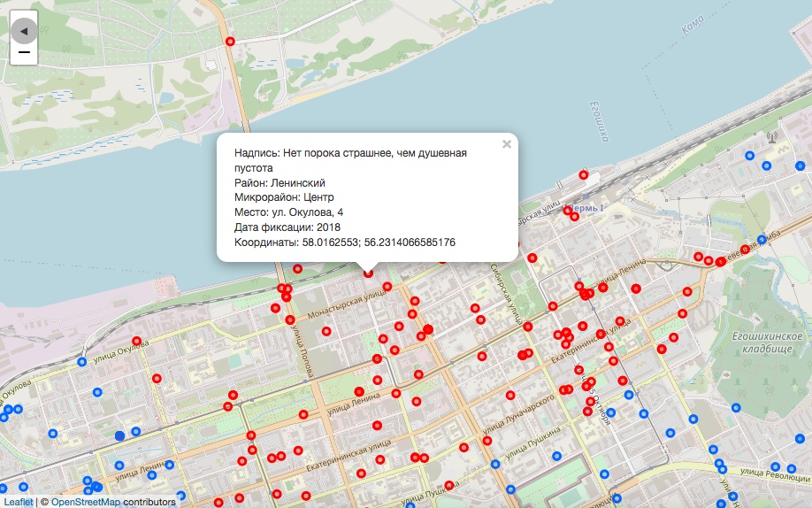Click the 'Дата фиксации: 2018' popup line
The width and height of the screenshot is (812, 508).
[287, 227]
